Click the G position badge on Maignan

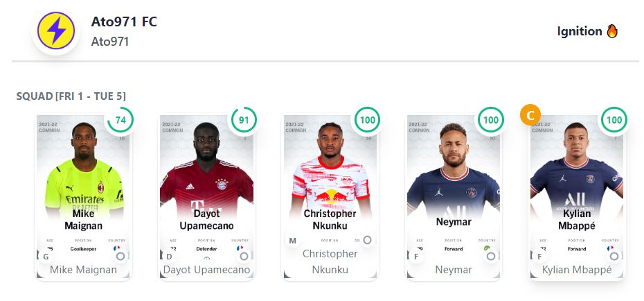coord(46,257)
